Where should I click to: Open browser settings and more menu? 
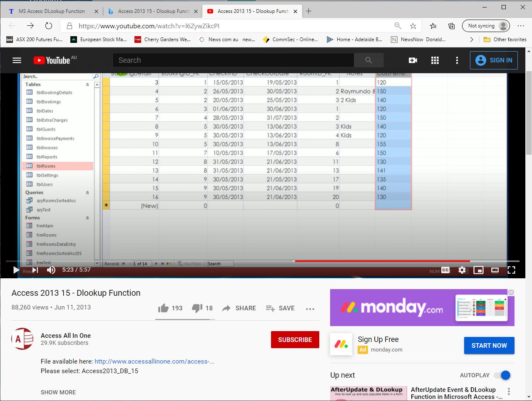(521, 26)
